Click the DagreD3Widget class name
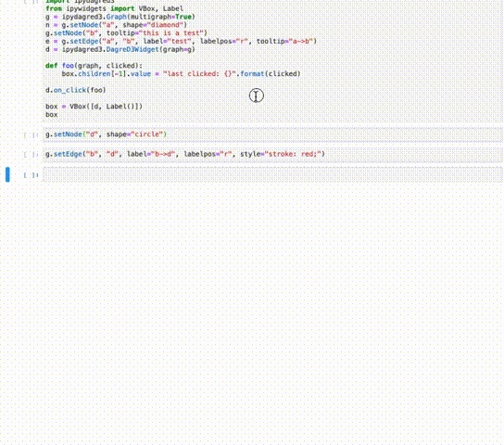Viewport: 504px width, 445px height. coord(132,49)
